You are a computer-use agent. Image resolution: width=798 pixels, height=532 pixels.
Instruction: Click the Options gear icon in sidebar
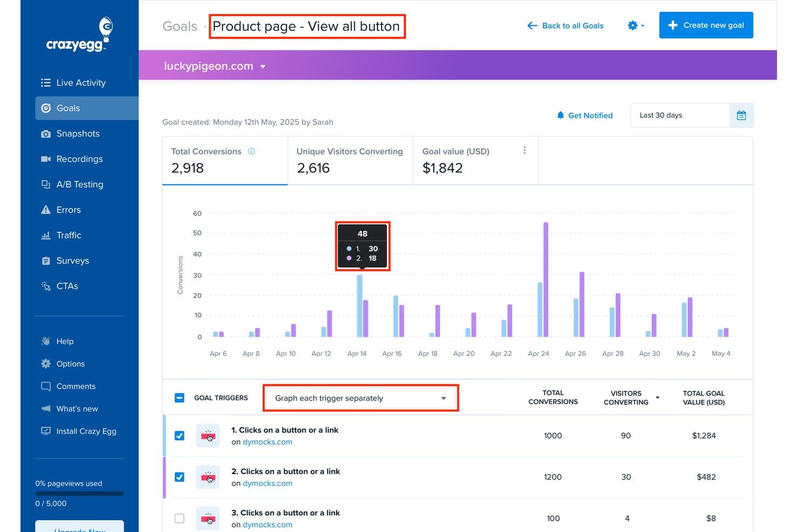46,364
